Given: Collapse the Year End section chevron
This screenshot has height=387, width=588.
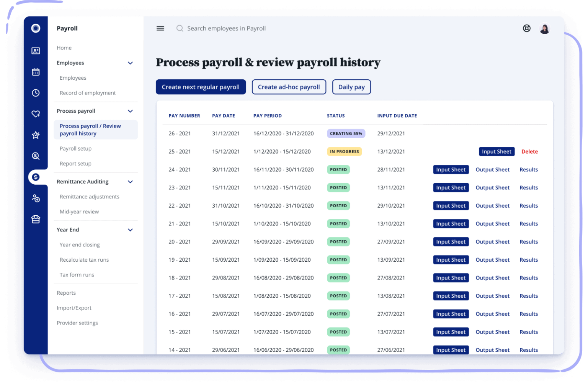Looking at the screenshot, I should (130, 230).
